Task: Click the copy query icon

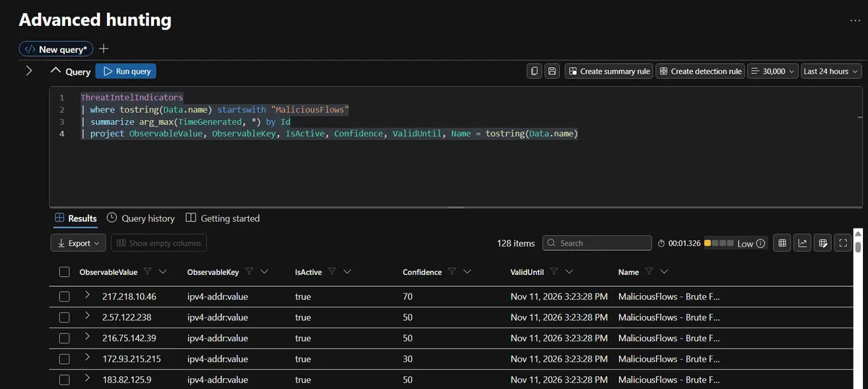Action: coord(535,72)
